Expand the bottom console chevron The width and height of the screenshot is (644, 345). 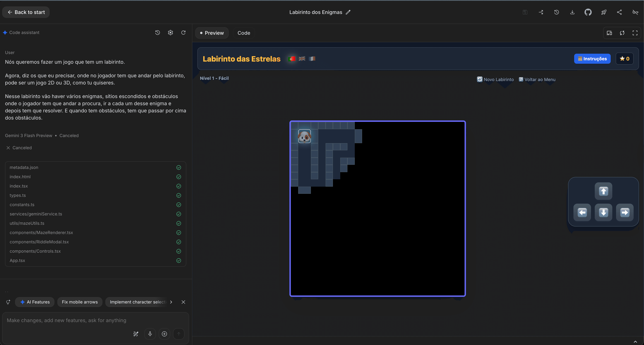635,341
